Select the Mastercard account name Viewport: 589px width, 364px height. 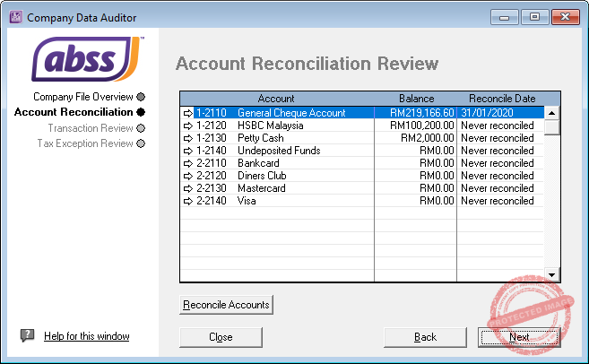(262, 188)
